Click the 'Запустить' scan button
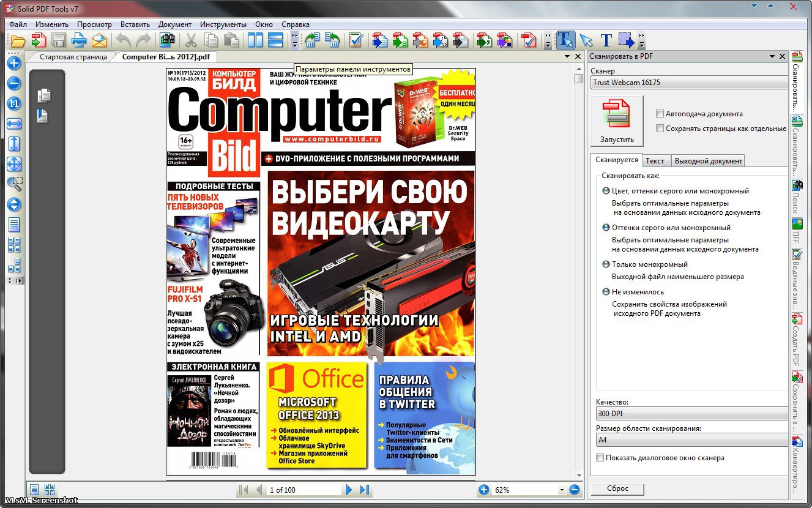Screen dimensions: 812x508 pyautogui.click(x=617, y=121)
